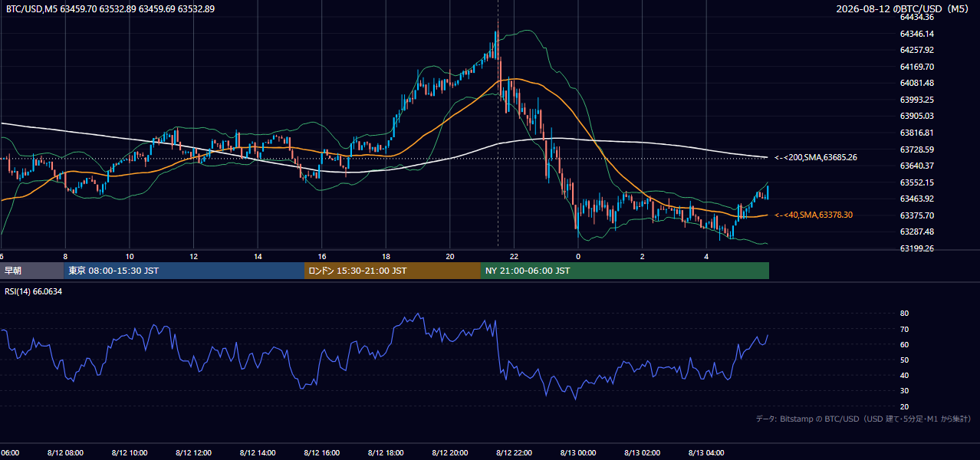Click price axis label 63816.81
The image size is (980, 460).
(917, 133)
